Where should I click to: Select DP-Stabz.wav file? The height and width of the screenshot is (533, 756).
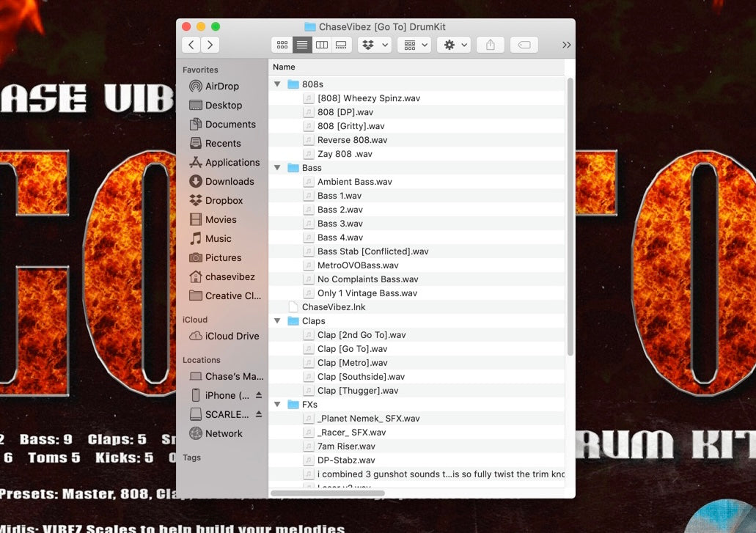(416, 460)
